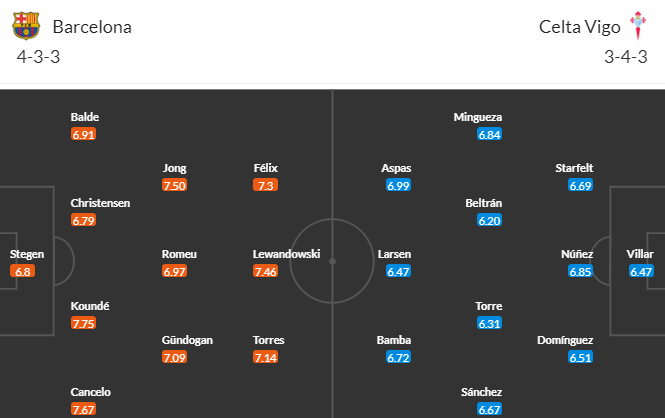Viewport: 665px width, 418px height.
Task: Click Beltrán's 6.20 rating badge
Action: 489,220
